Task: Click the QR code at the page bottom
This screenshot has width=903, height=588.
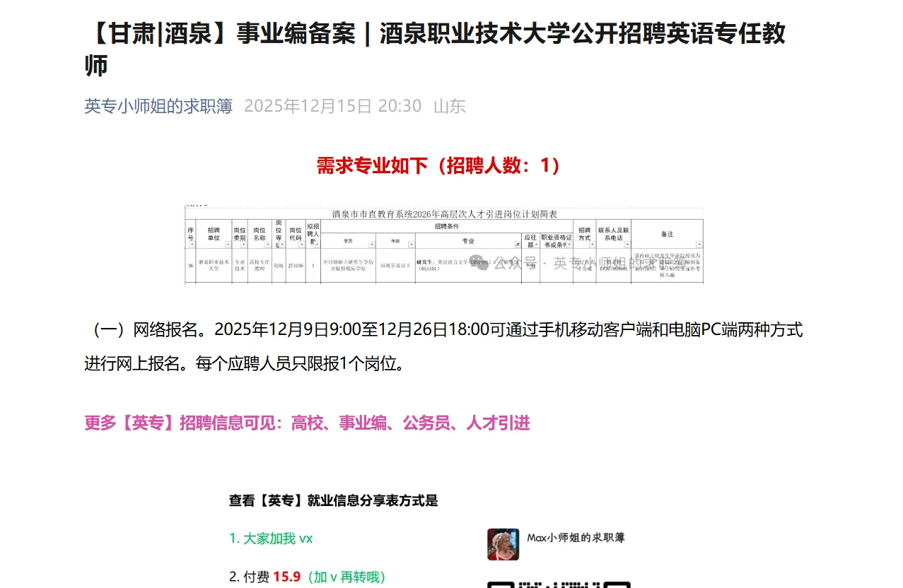Action: 558,585
